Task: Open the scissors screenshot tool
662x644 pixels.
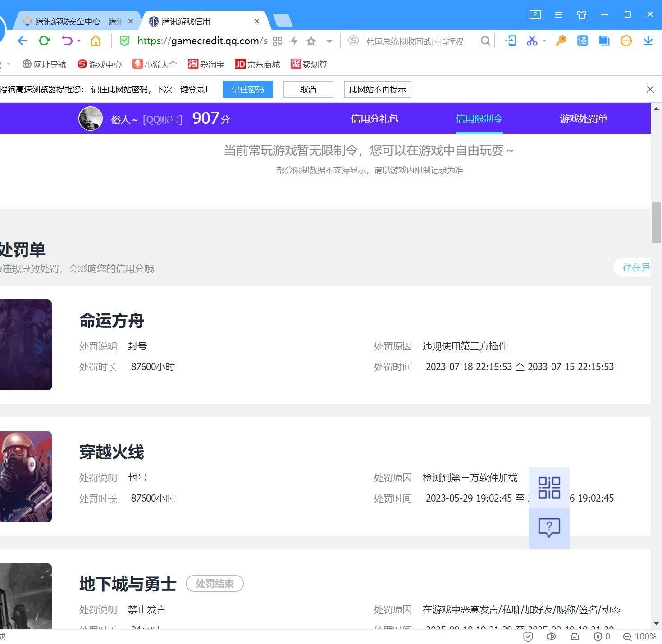Action: coord(532,41)
